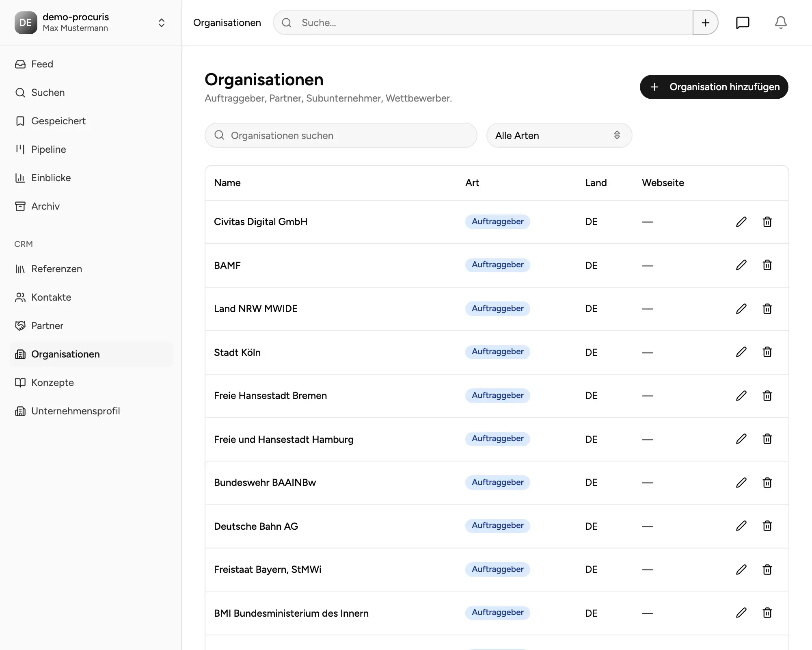Remove the Stadt Köln organisation
812x650 pixels.
767,352
